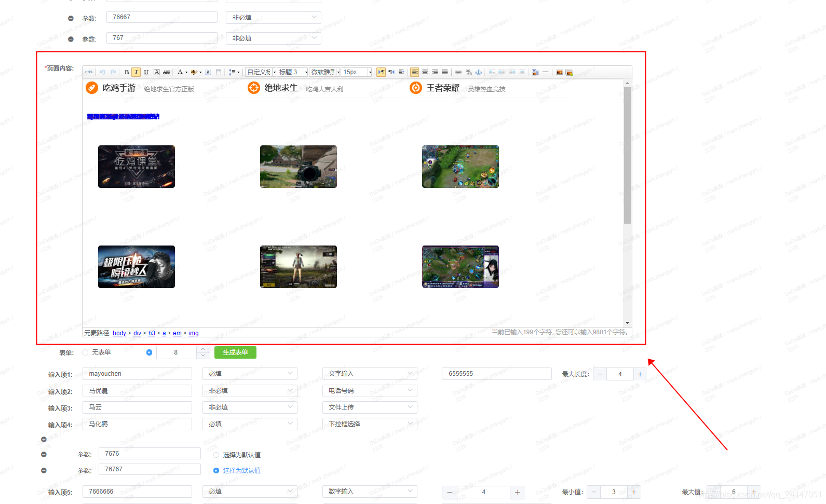Open 数字输入 type dropdown for 输入项5
The height and width of the screenshot is (504, 826).
tap(370, 492)
